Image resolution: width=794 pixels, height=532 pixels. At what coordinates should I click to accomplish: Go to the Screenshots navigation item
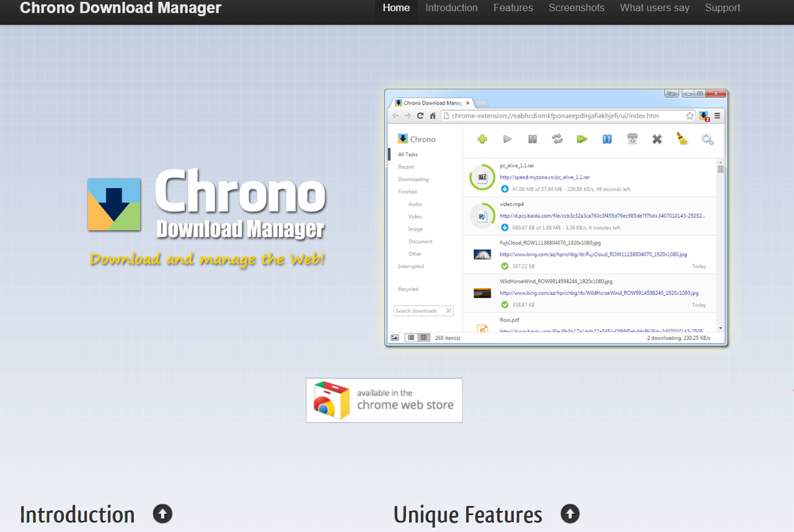tap(576, 8)
